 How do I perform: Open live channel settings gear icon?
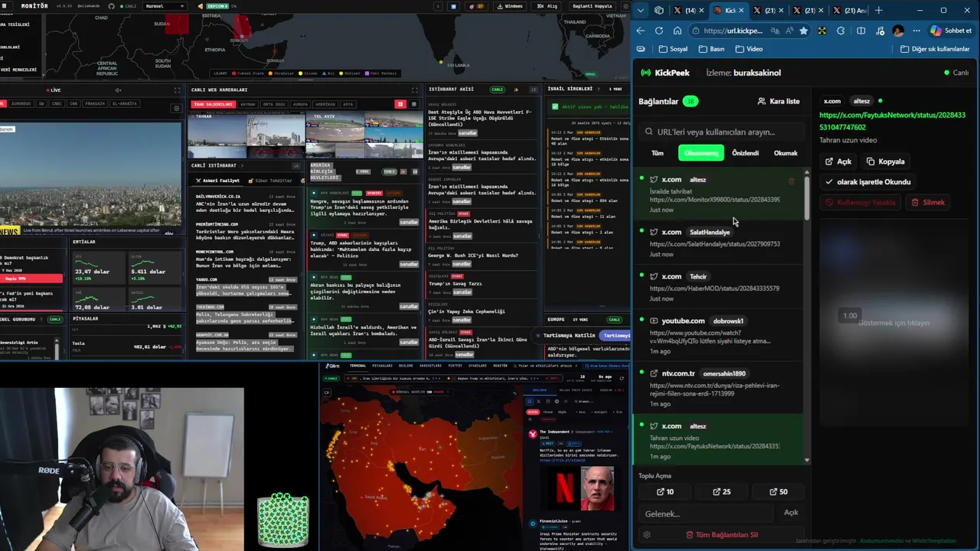click(x=177, y=108)
